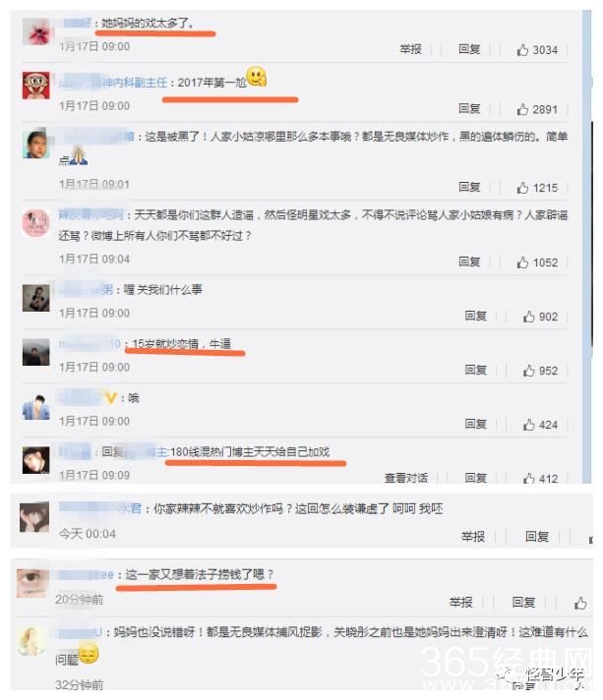
Task: Like the 20分钟前 comment
Action: 580,603
